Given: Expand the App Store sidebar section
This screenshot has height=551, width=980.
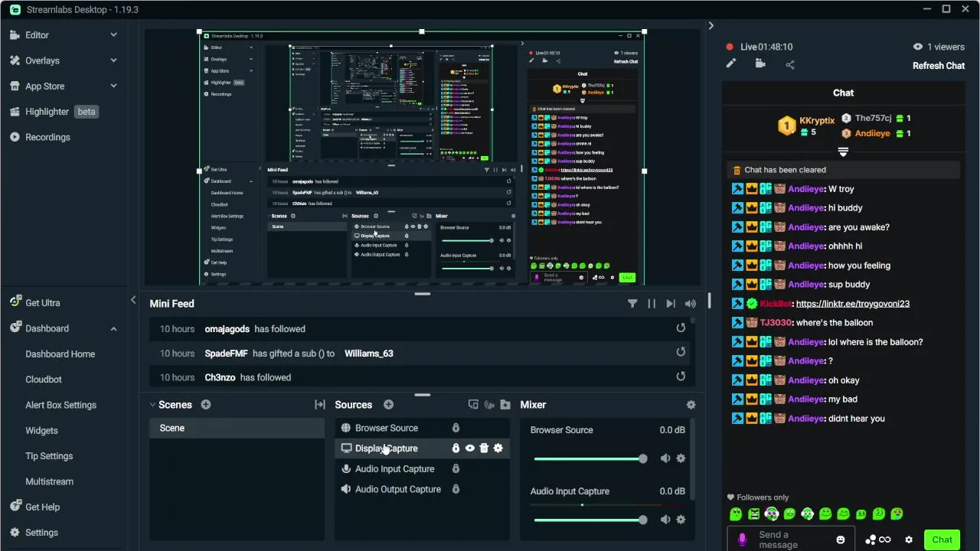Looking at the screenshot, I should 113,86.
